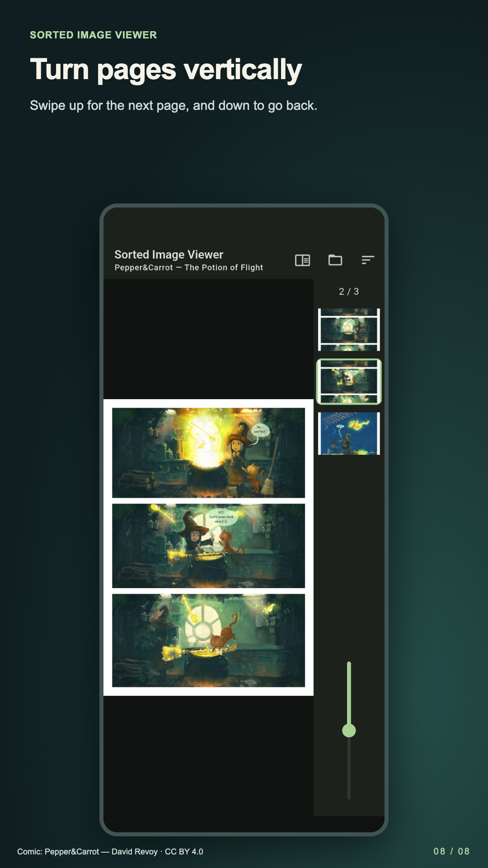Click the 'SORTED IMAGE VIEWER' label at top
488x868 pixels.
(x=94, y=35)
